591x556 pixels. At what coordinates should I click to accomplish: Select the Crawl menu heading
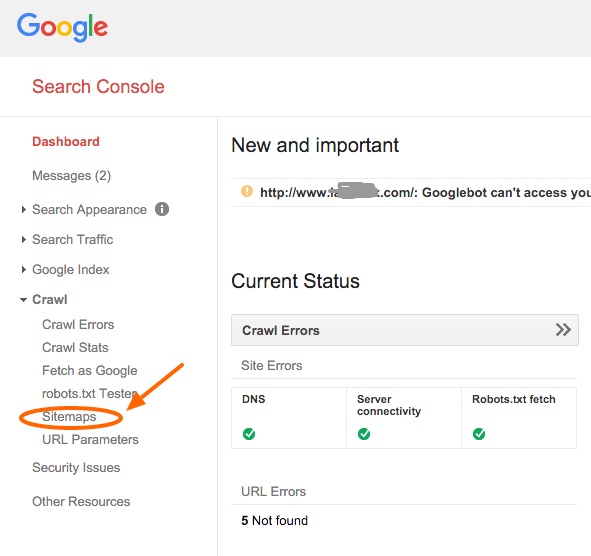[x=50, y=300]
